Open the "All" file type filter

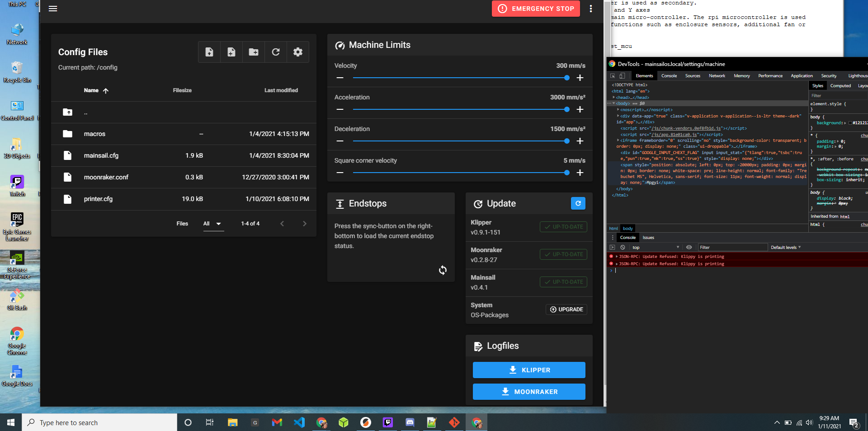(213, 224)
